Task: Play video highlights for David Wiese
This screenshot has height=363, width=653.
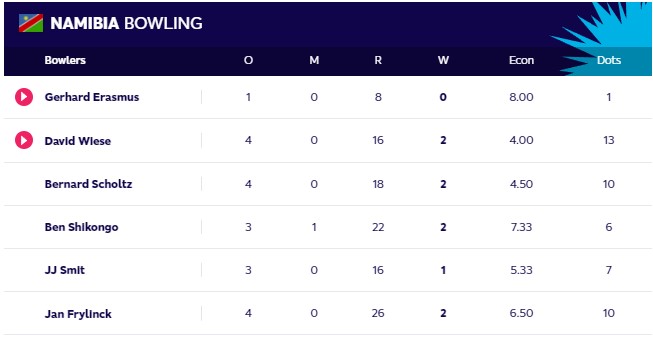Action: (24, 140)
